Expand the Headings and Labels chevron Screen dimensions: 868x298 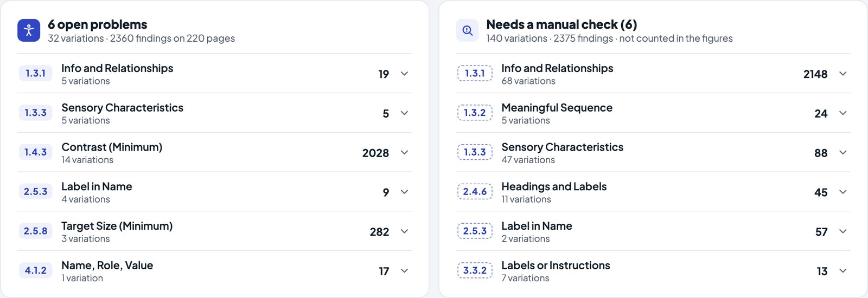843,192
